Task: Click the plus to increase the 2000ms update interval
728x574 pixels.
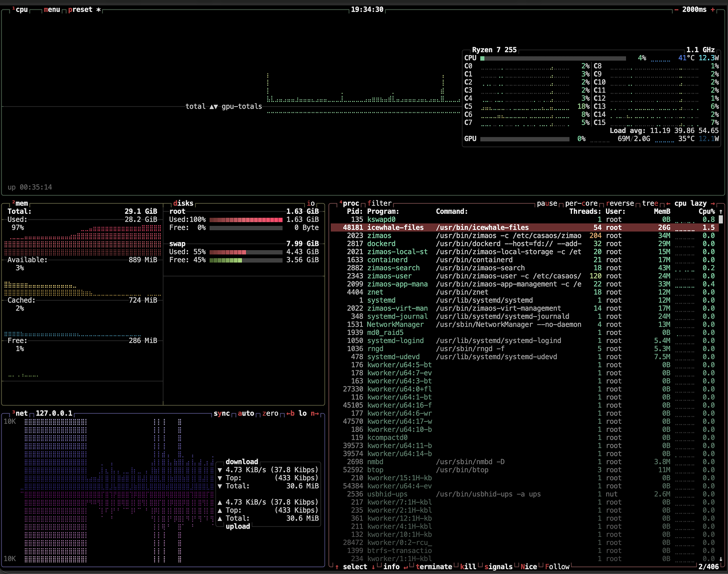Action: click(x=713, y=10)
